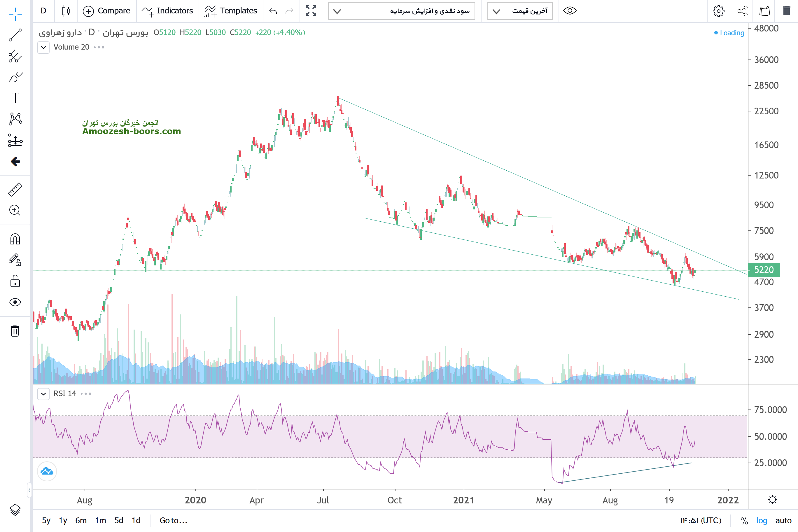Open the Indicators menu
The width and height of the screenshot is (798, 532).
(x=167, y=11)
